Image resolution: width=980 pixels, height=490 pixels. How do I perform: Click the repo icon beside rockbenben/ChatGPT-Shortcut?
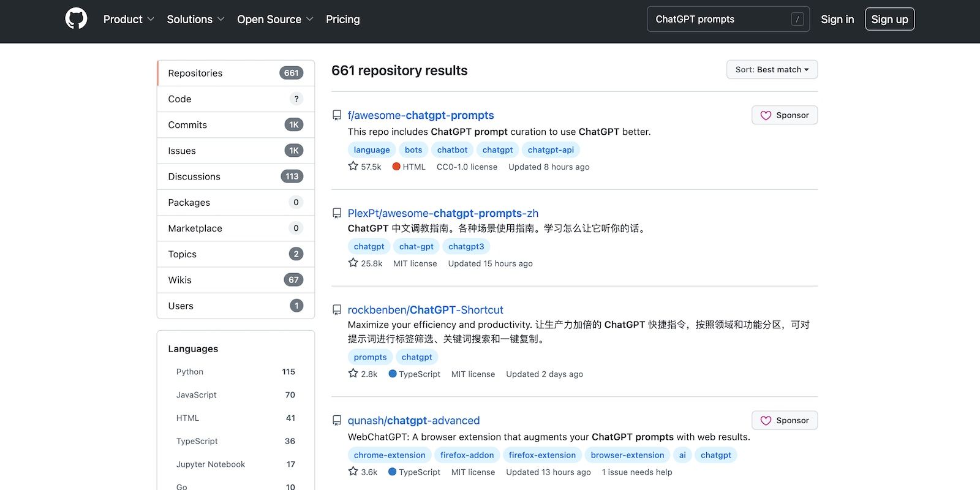coord(337,310)
